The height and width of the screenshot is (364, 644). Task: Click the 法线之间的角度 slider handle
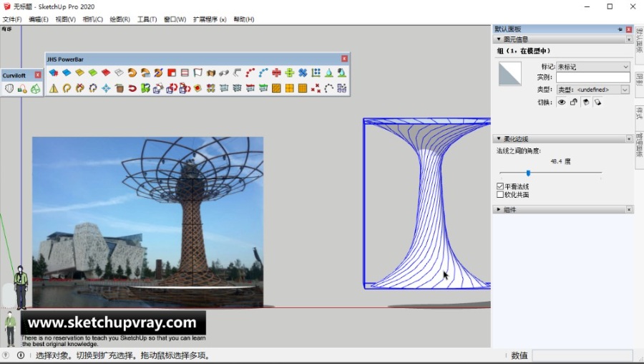(x=528, y=173)
